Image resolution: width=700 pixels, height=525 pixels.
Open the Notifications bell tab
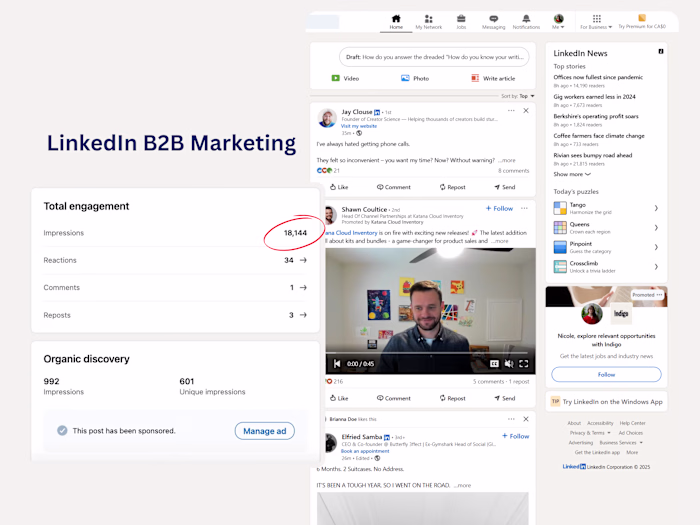click(x=526, y=22)
